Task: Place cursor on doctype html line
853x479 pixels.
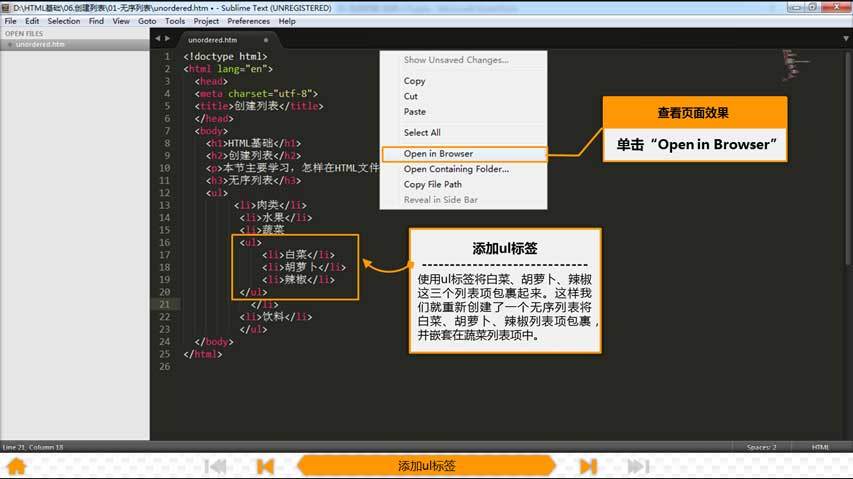Action: point(225,56)
